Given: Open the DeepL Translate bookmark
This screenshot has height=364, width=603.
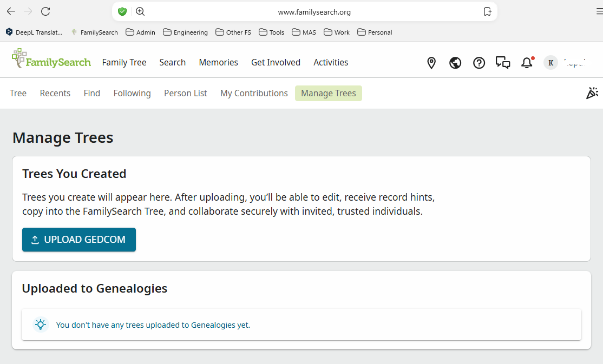Looking at the screenshot, I should point(34,32).
